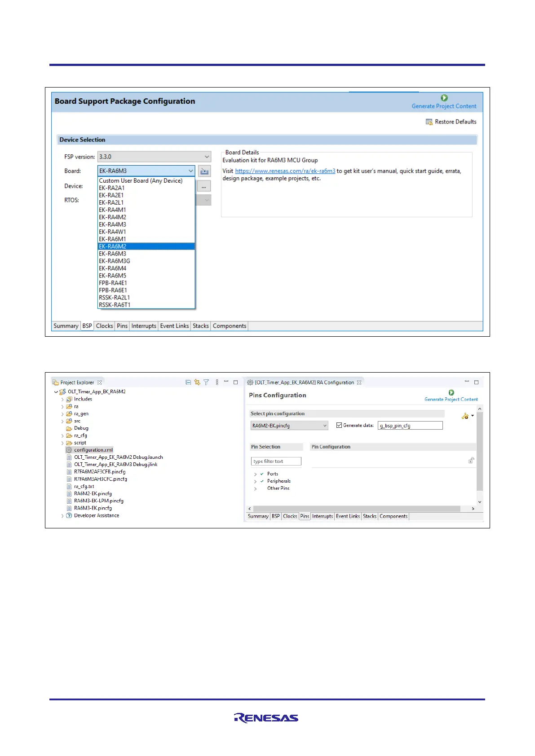Select Custom User Board (Any Device) option
The height and width of the screenshot is (756, 535).
click(146, 180)
